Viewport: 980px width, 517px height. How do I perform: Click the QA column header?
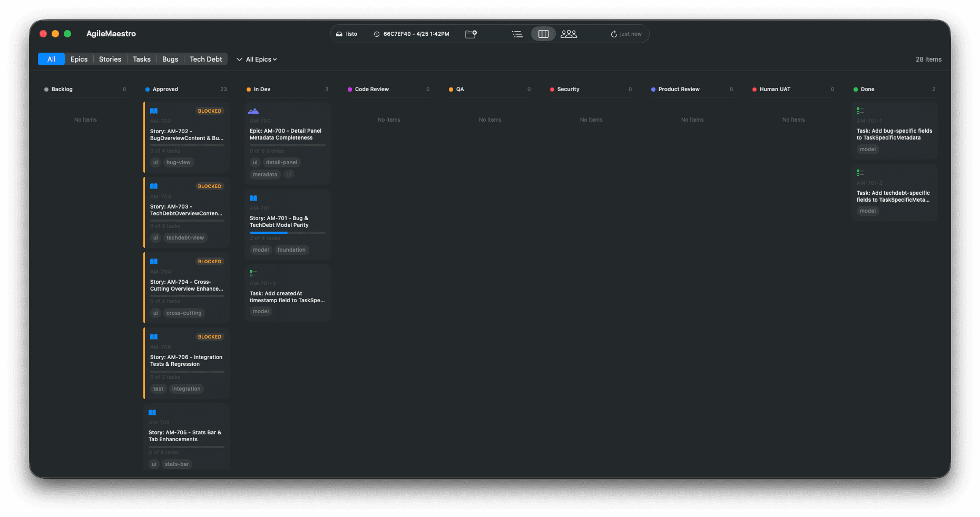489,90
